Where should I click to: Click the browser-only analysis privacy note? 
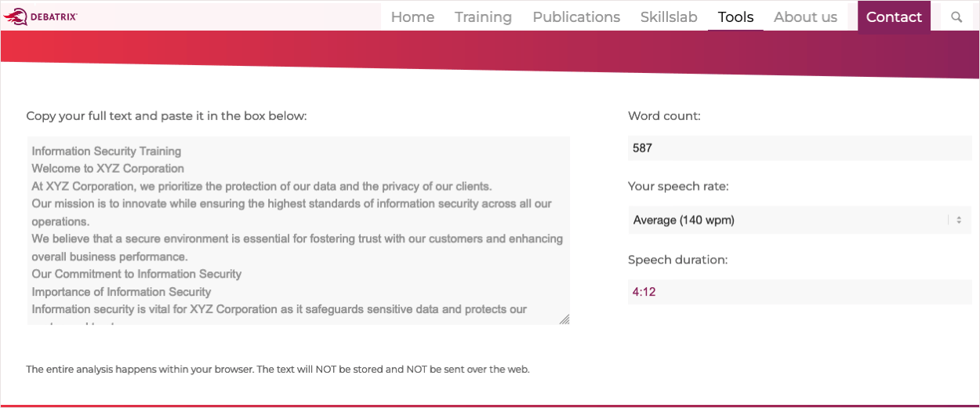coord(278,369)
